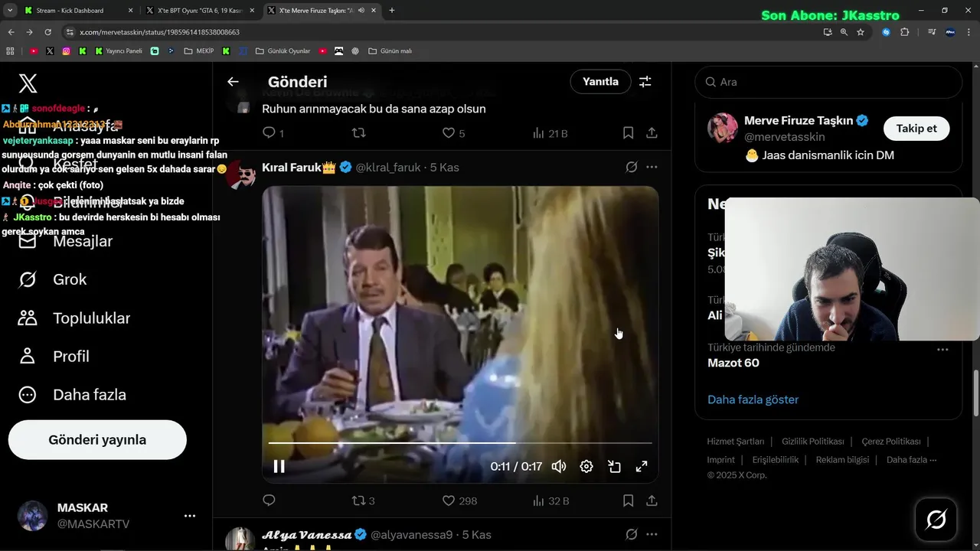Open MEKİP bookmarks folder
Image resolution: width=980 pixels, height=551 pixels.
[x=198, y=51]
